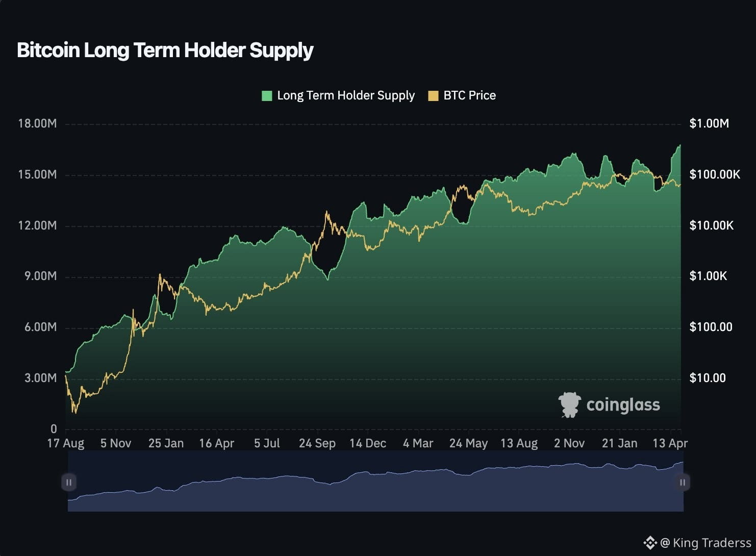The height and width of the screenshot is (556, 756).
Task: Select the 3.00M left axis label
Action: coord(41,378)
